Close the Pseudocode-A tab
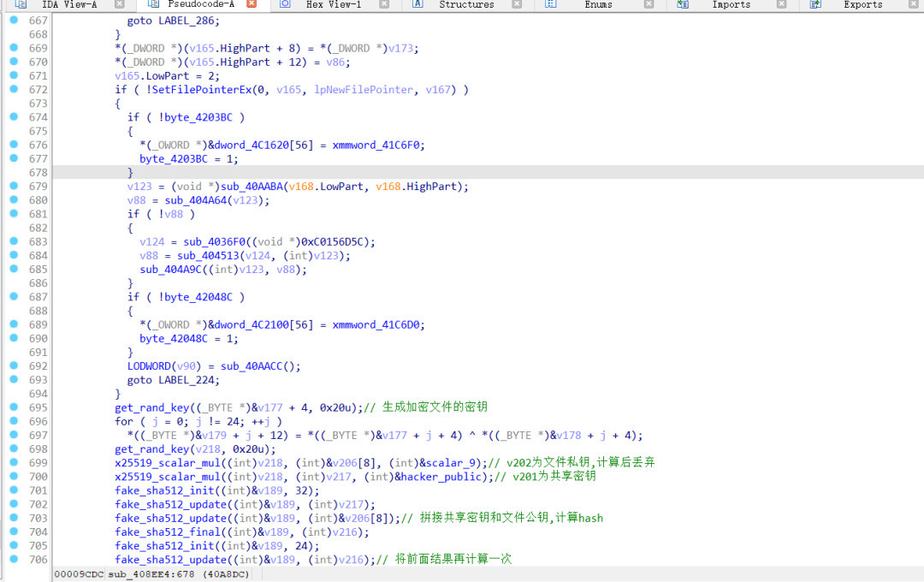Viewport: 924px width, 582px height. coord(252,4)
